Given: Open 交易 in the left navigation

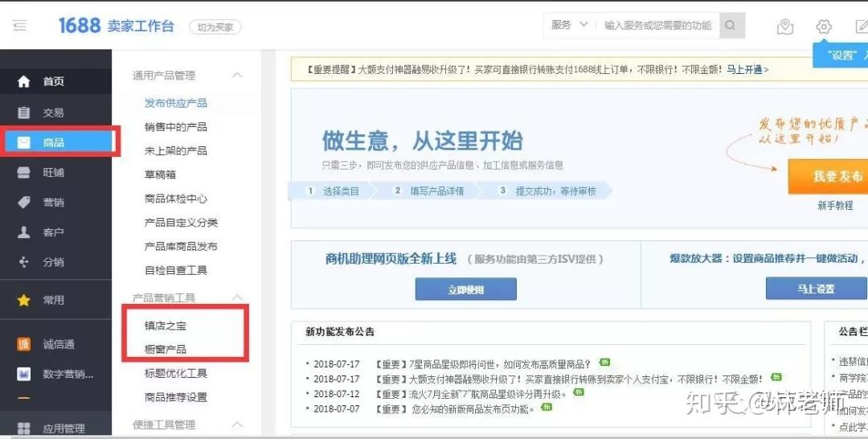Looking at the screenshot, I should 55,113.
